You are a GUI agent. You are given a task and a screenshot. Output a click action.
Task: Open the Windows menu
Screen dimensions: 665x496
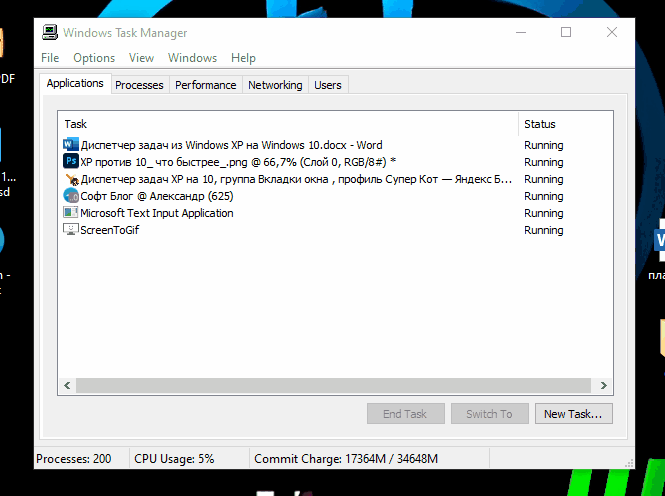click(192, 58)
